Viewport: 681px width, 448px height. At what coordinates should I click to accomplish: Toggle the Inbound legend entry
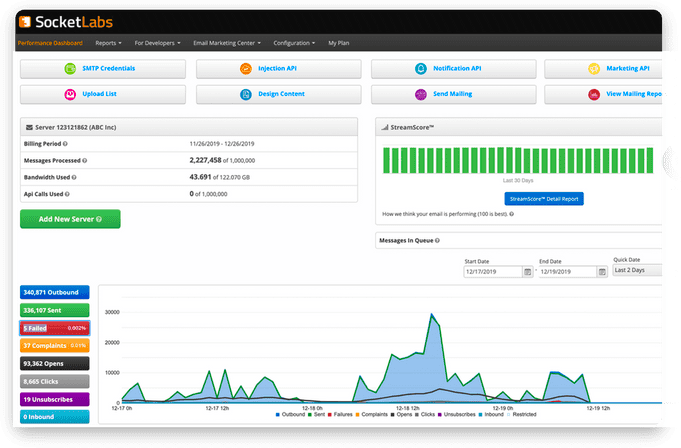pyautogui.click(x=491, y=415)
